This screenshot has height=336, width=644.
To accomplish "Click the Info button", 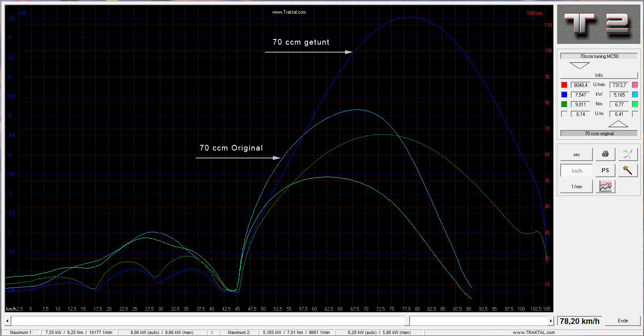I will [599, 75].
